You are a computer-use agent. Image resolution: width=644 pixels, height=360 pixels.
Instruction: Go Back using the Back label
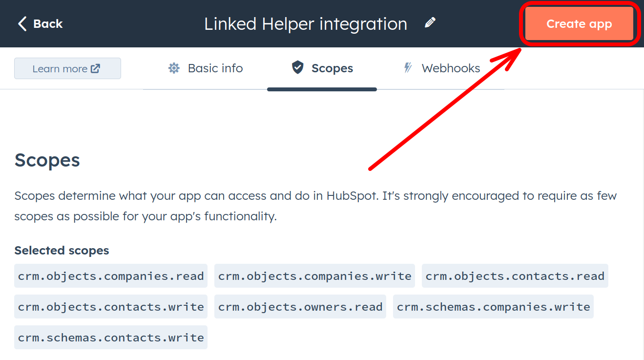pyautogui.click(x=48, y=23)
